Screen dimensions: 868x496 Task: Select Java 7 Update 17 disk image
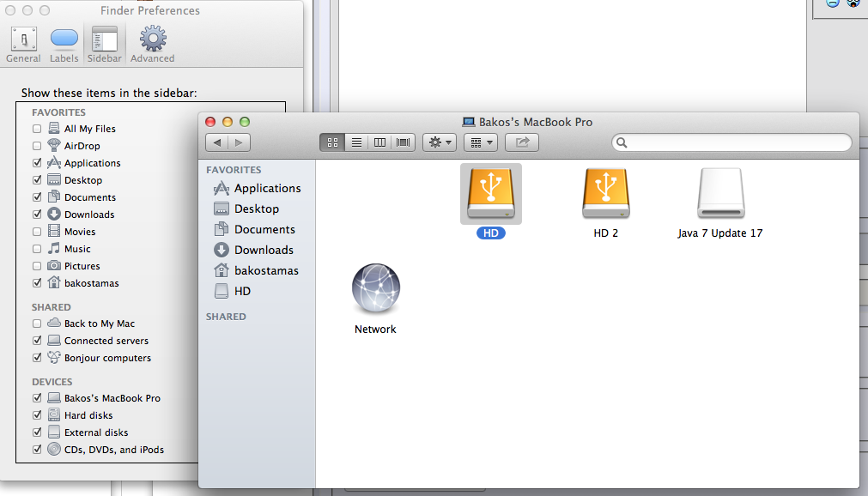tap(720, 194)
